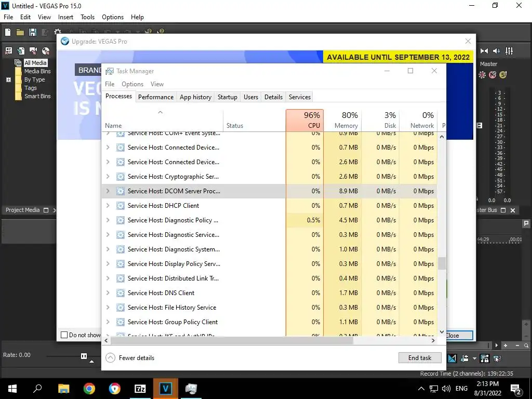Viewport: 532px width, 399px height.
Task: Click the Save floppy-disk icon in VEGAS toolbar
Action: coord(33,32)
